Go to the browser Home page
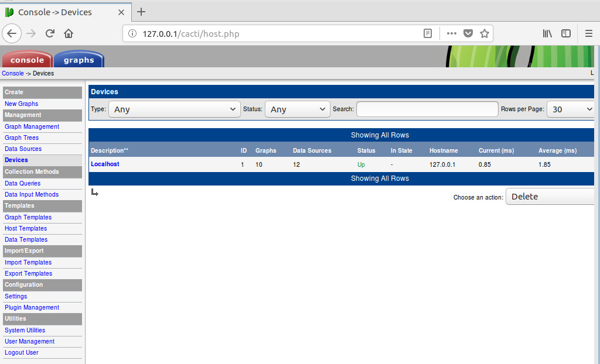 coord(69,33)
